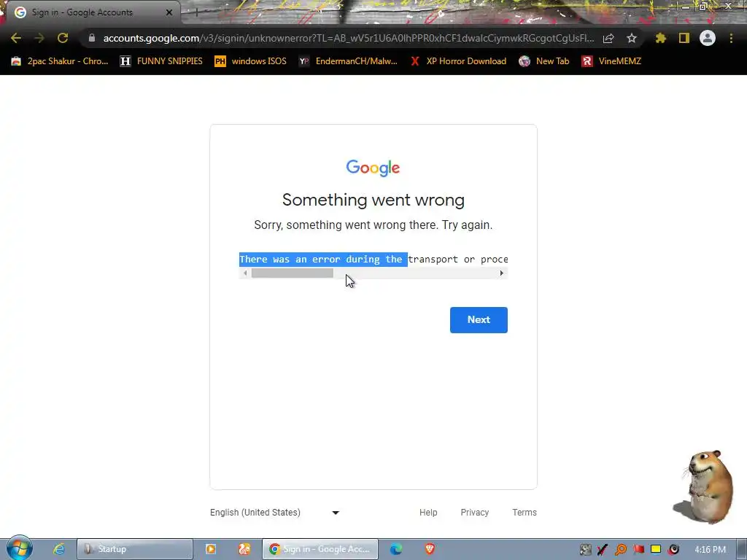Viewport: 747px width, 560px height.
Task: Open the 2pac Shakur bookmark
Action: [60, 61]
